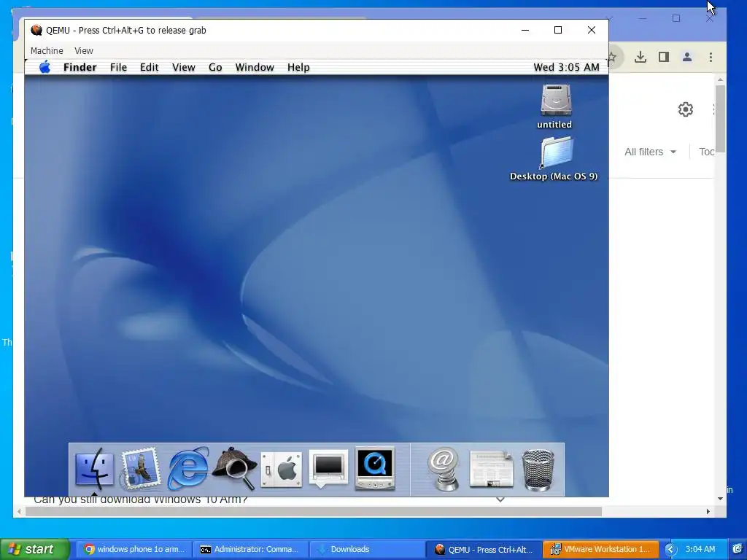Click the monitor display icon in dock
Viewport: 747px width, 560px height.
(x=328, y=469)
